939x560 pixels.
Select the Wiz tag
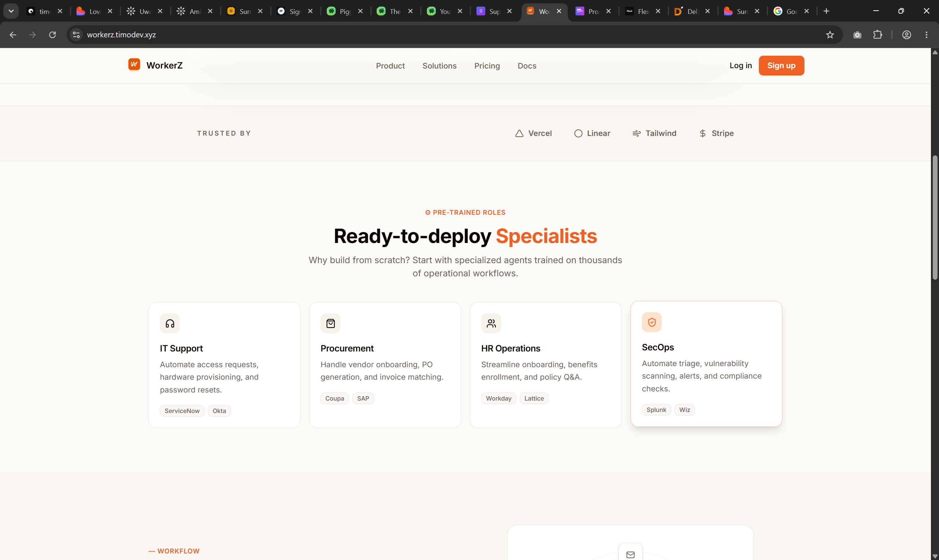click(x=684, y=410)
